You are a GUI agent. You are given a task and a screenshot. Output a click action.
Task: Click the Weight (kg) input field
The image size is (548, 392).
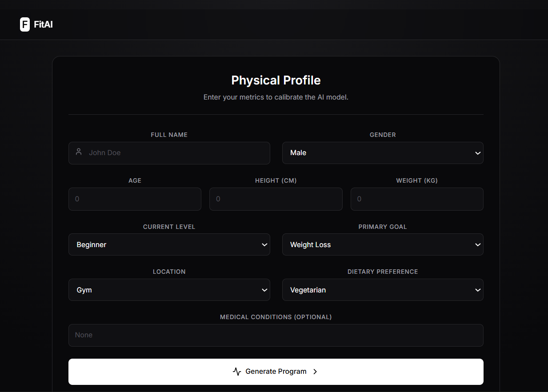pyautogui.click(x=416, y=199)
